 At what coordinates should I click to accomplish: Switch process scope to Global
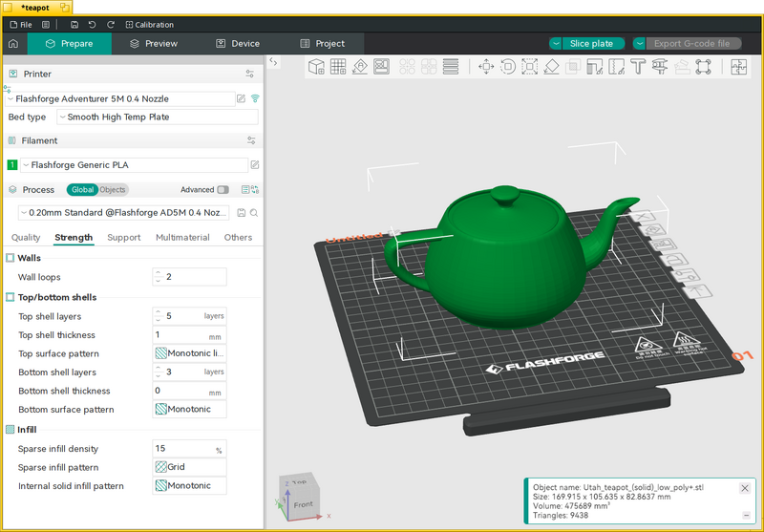point(82,190)
